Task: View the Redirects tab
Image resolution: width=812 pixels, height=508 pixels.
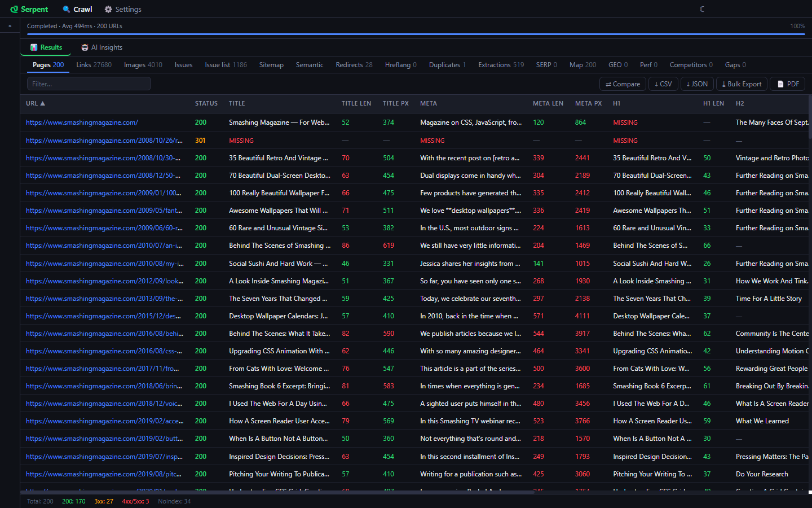Action: coord(354,65)
